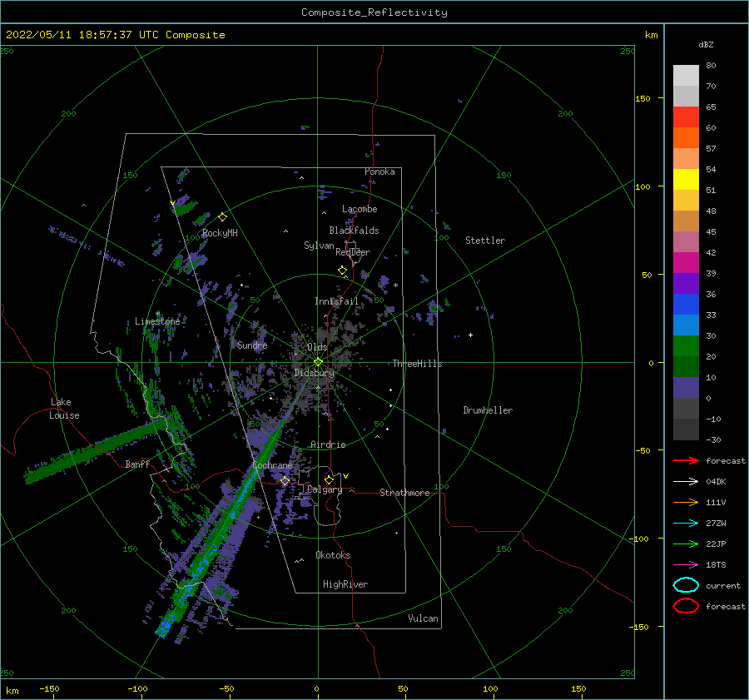Click the Limestone label

157,321
